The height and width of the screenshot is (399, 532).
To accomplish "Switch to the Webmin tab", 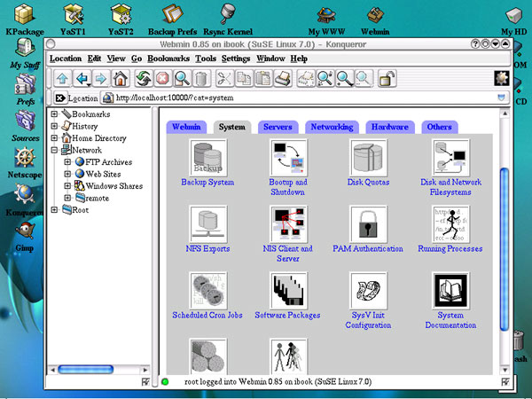I will tap(186, 127).
